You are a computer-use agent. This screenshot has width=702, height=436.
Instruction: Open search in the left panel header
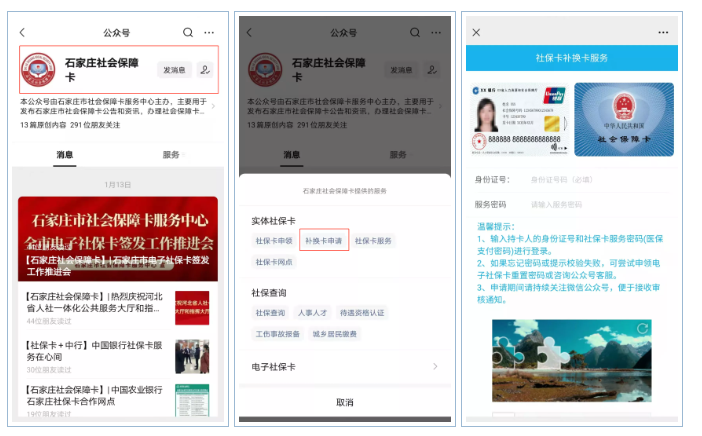[x=188, y=32]
